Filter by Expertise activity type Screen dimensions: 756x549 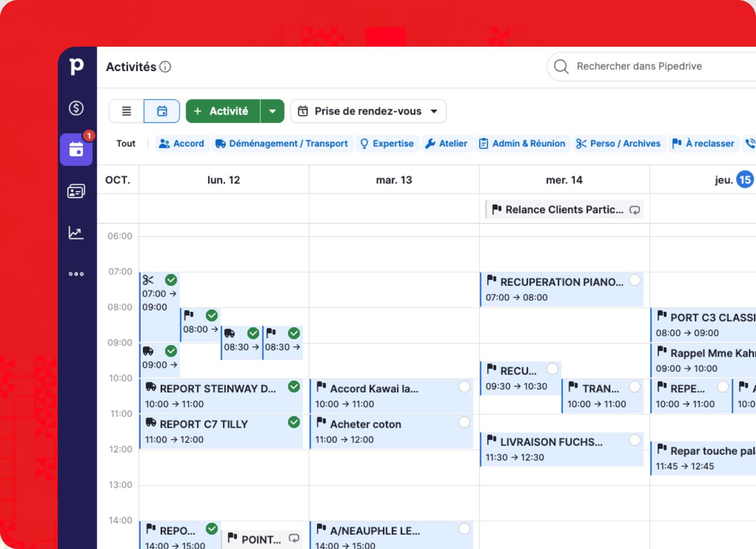point(387,143)
